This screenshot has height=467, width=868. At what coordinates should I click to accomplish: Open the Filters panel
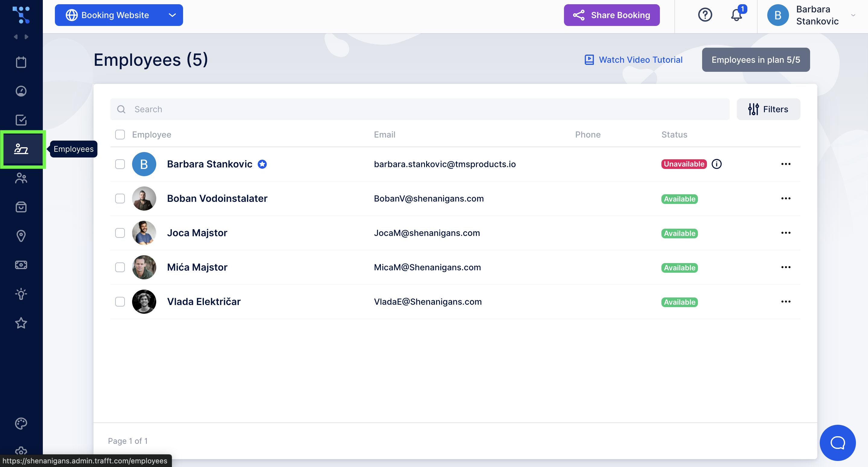tap(767, 109)
